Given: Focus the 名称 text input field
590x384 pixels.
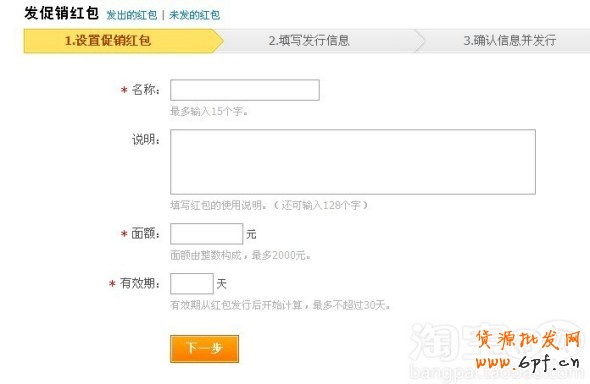Looking at the screenshot, I should [245, 90].
